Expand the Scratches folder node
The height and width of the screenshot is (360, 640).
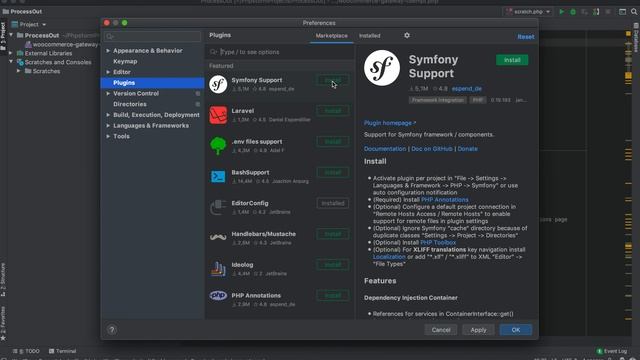[x=18, y=71]
